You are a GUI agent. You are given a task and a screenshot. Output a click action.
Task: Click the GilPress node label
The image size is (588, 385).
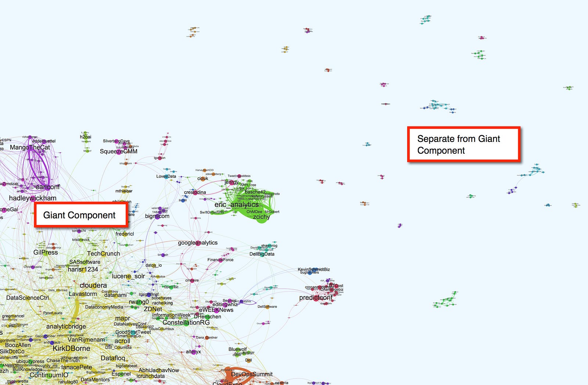46,253
